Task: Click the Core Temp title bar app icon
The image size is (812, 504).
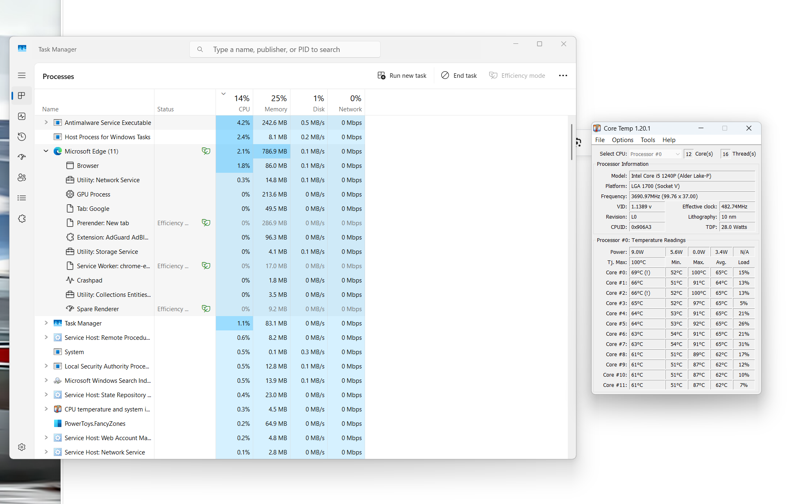Action: click(597, 128)
